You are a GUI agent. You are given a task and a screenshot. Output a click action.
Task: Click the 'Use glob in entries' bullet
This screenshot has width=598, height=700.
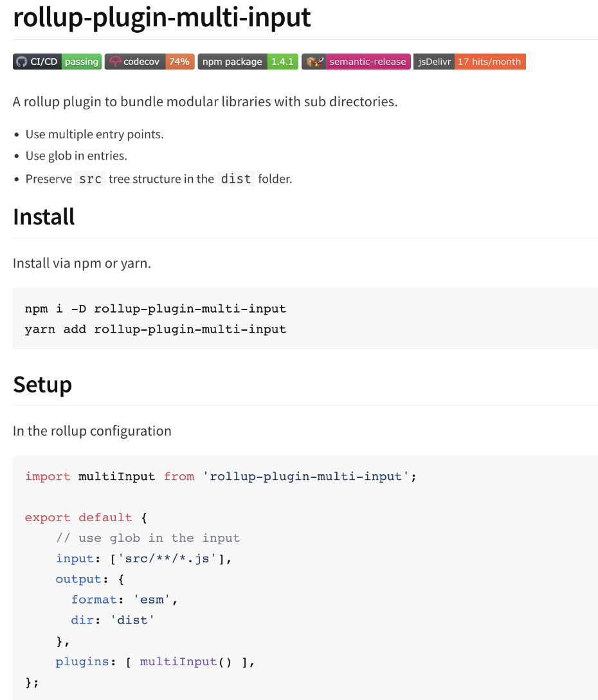coord(77,156)
